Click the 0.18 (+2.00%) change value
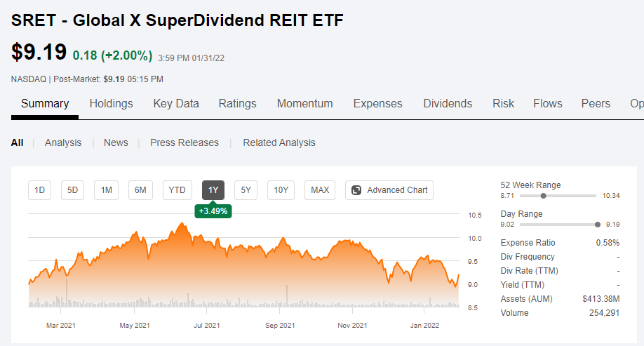Image resolution: width=644 pixels, height=346 pixels. 112,55
